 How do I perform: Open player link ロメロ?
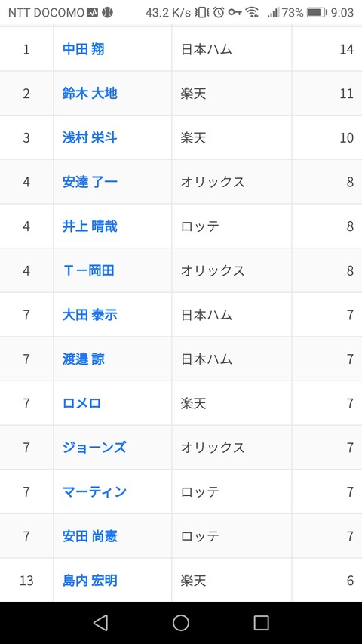click(x=81, y=403)
